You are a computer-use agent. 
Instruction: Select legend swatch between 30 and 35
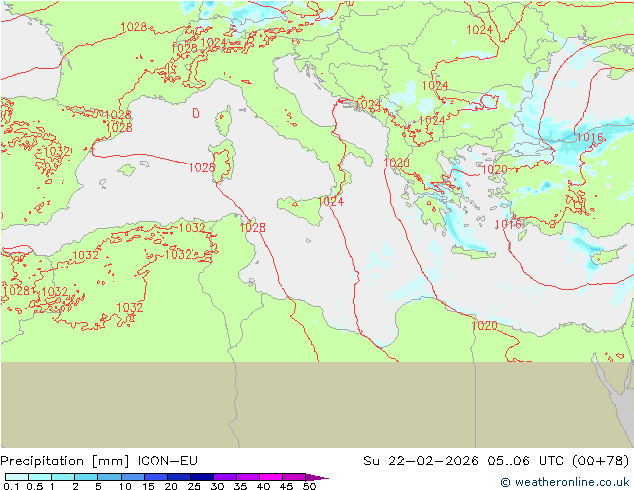[x=225, y=477]
